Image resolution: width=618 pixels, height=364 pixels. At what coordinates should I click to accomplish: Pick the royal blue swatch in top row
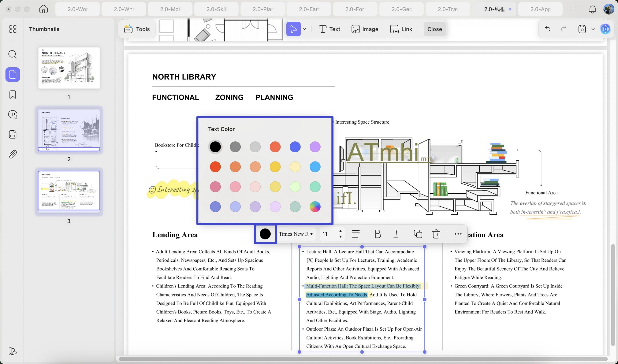295,147
